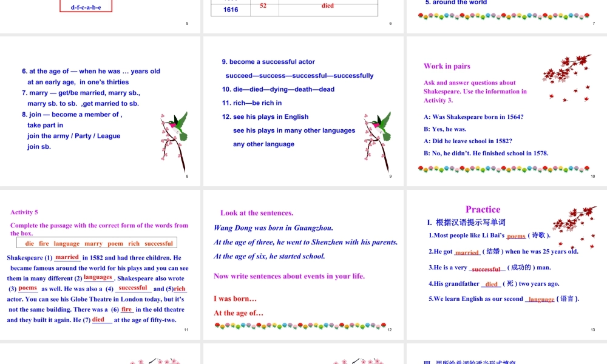Click the hummingbird image on slide 8
Image resolution: width=607 pixels, height=364 pixels.
pyautogui.click(x=174, y=135)
